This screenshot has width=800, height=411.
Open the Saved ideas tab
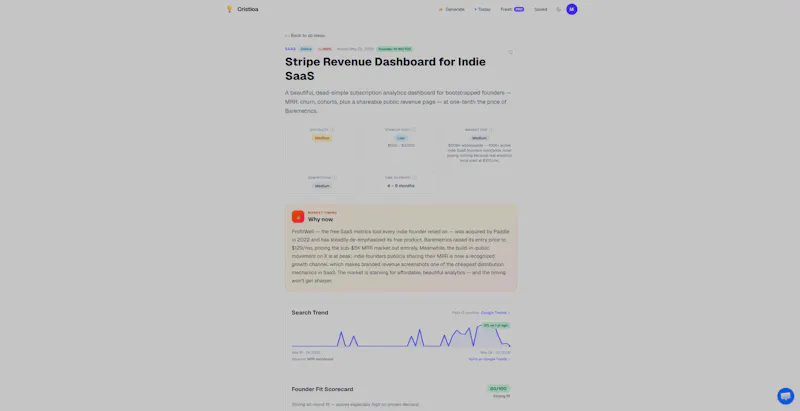coord(540,9)
